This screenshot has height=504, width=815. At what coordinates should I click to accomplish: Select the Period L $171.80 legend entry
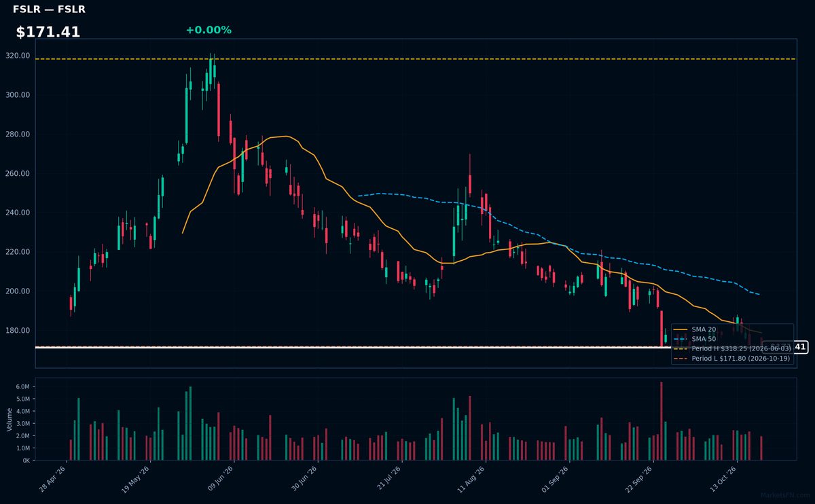coord(732,358)
